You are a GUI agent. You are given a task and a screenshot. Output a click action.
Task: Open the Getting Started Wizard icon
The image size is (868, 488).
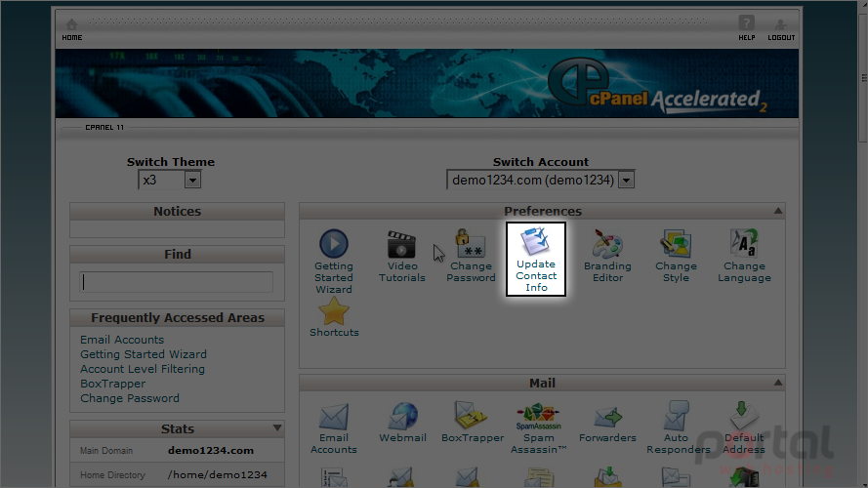(334, 262)
